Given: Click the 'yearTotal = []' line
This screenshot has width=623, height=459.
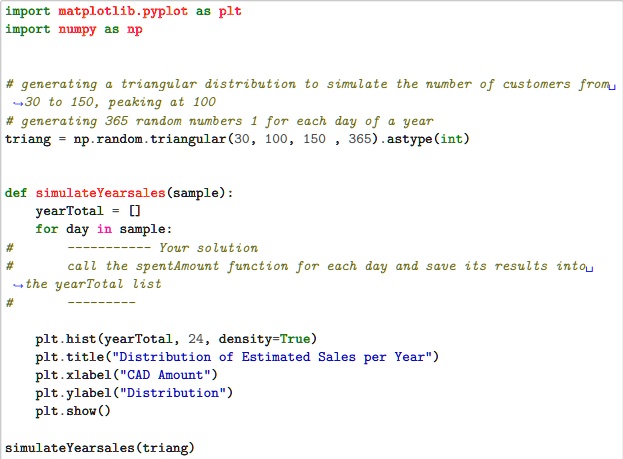Looking at the screenshot, I should [x=88, y=211].
